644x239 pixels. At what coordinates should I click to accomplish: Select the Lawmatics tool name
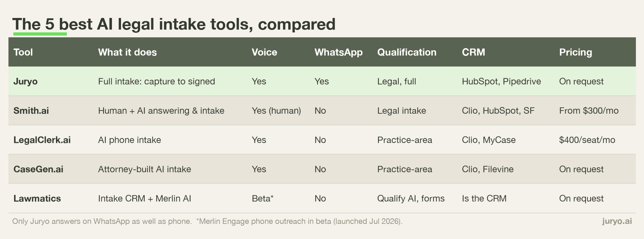tap(37, 198)
